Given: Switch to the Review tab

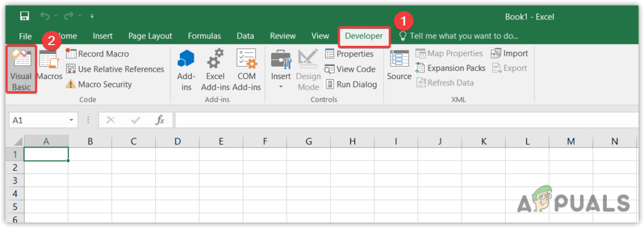Looking at the screenshot, I should click(x=283, y=36).
